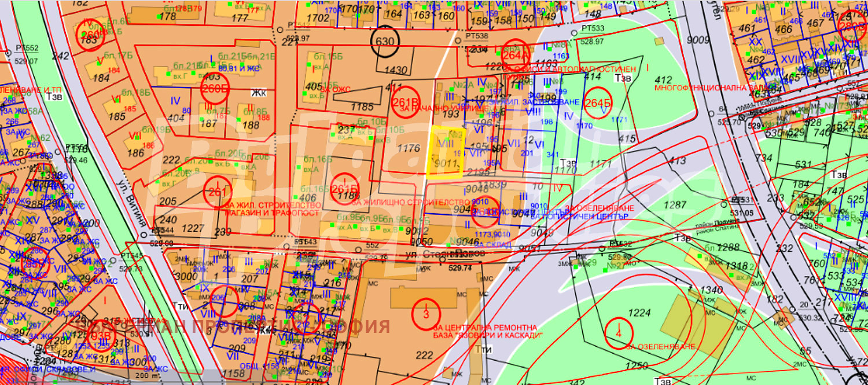
Task: Click parcel number 1186
Action: click(x=347, y=197)
